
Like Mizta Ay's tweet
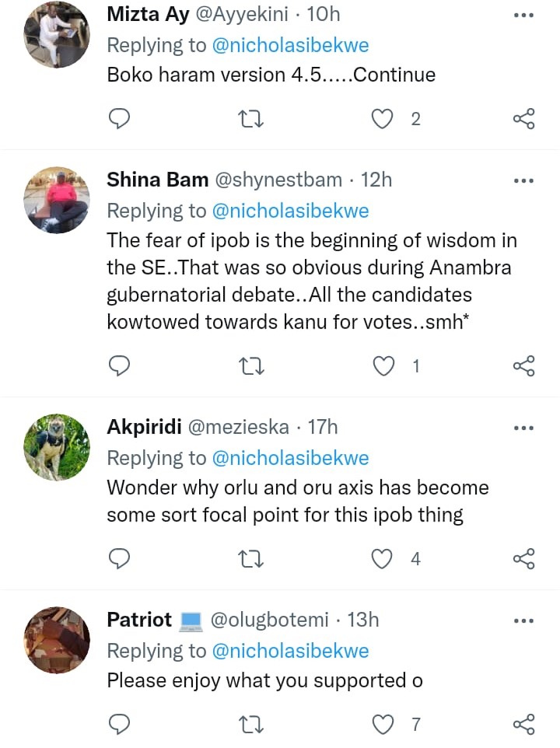point(383,119)
